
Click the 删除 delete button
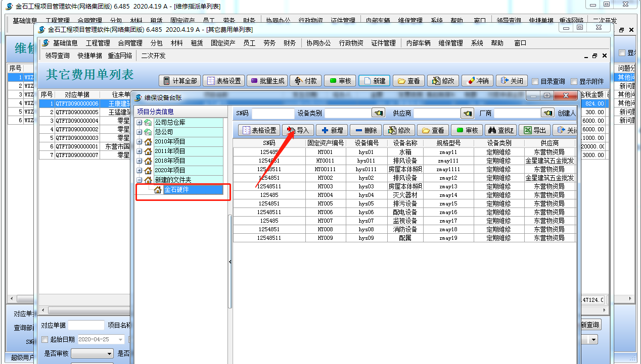[x=365, y=130]
